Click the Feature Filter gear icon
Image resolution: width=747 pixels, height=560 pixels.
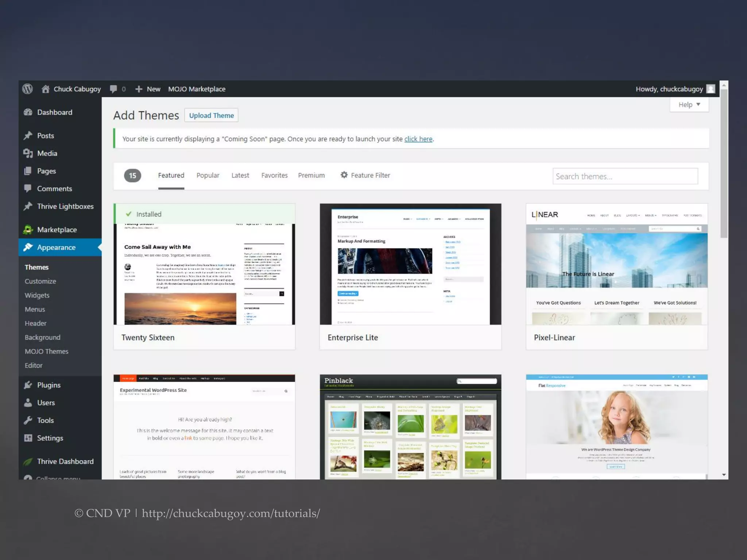click(x=344, y=175)
